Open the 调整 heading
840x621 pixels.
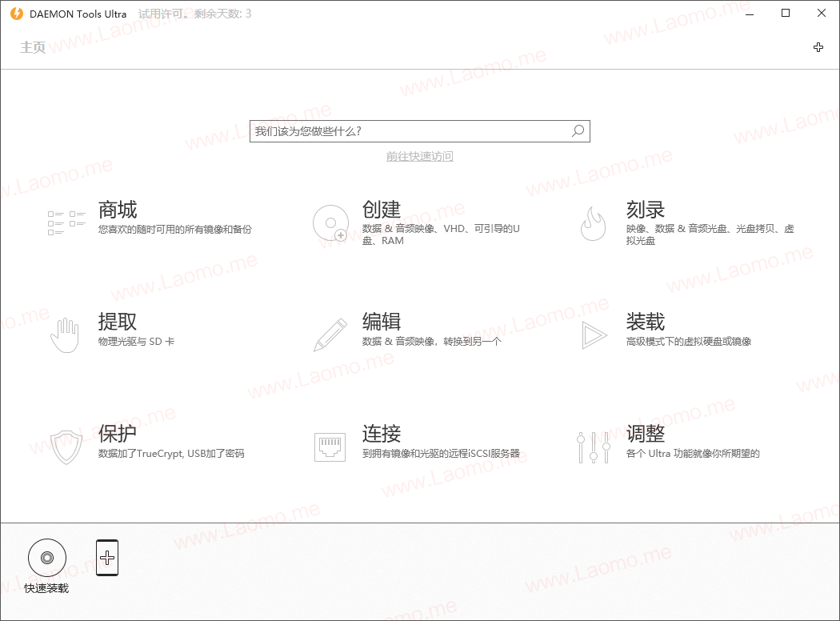pyautogui.click(x=646, y=434)
